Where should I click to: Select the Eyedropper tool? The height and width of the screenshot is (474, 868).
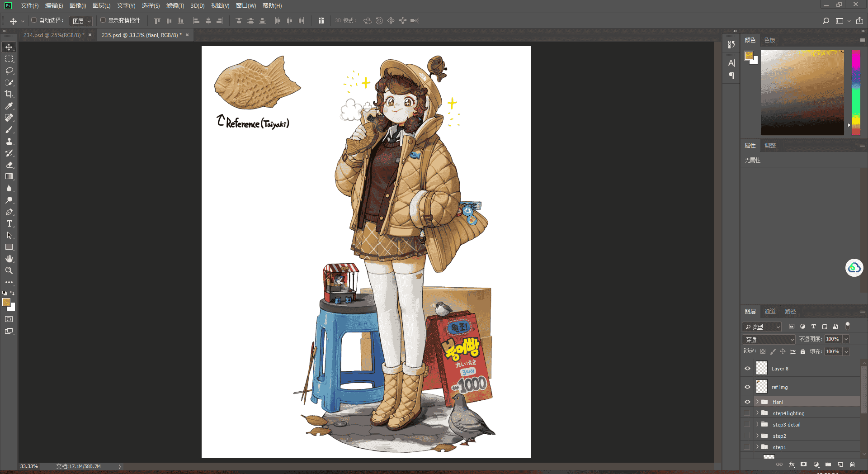[x=9, y=106]
